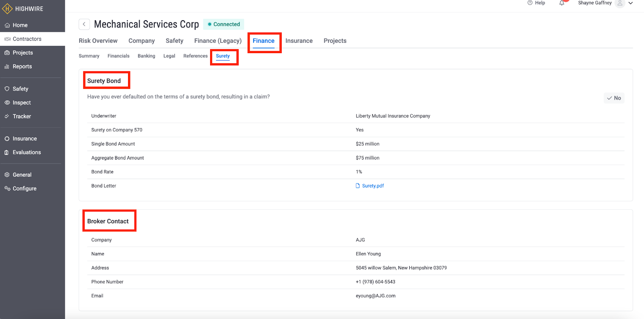
Task: Click the Help question mark icon
Action: (x=530, y=3)
